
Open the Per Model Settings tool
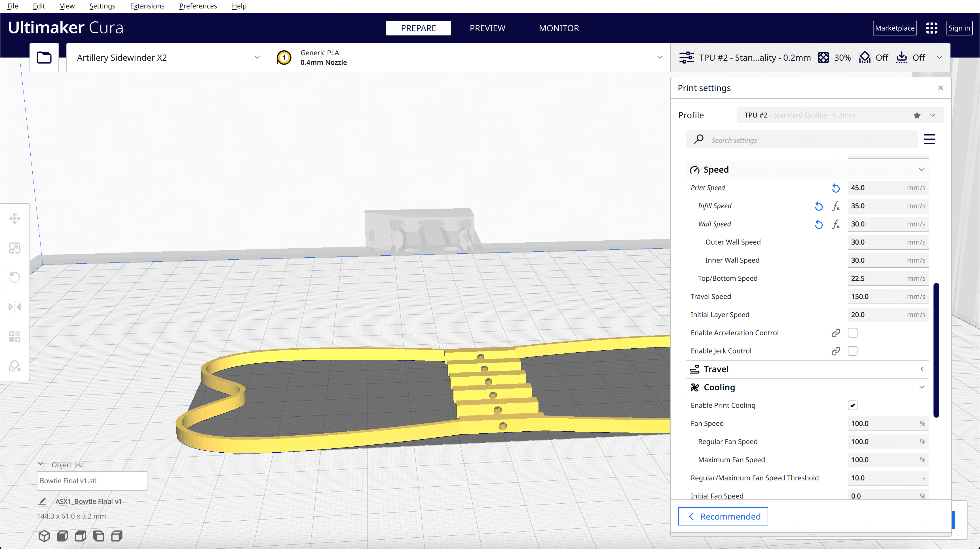14,336
